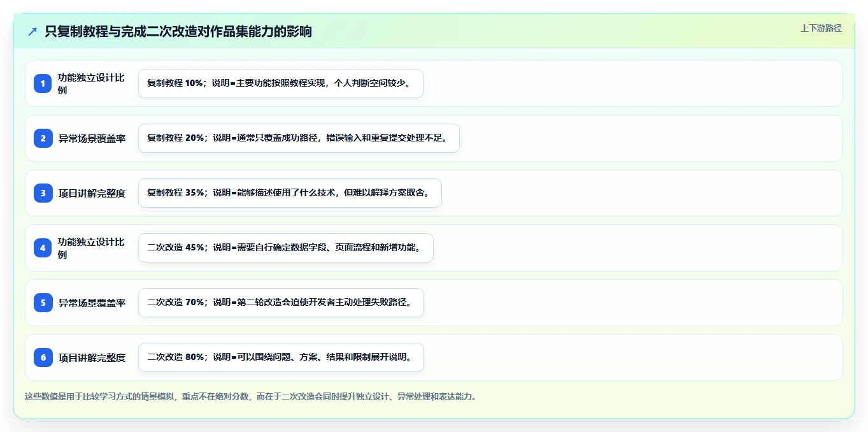
Task: Select the 异常场景覆盖率 label in row 5
Action: click(92, 303)
